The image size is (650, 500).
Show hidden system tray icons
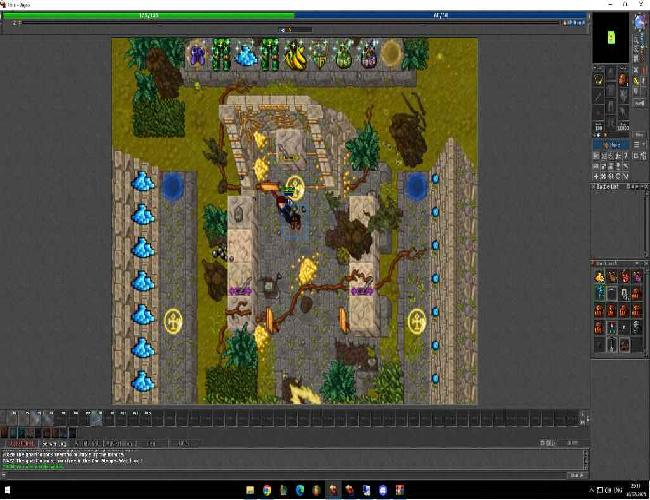click(x=592, y=490)
